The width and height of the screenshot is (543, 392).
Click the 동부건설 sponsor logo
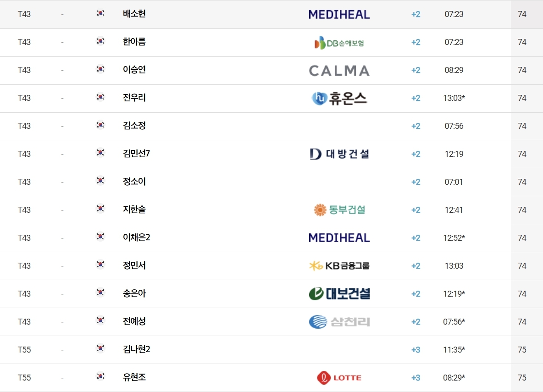pos(339,210)
